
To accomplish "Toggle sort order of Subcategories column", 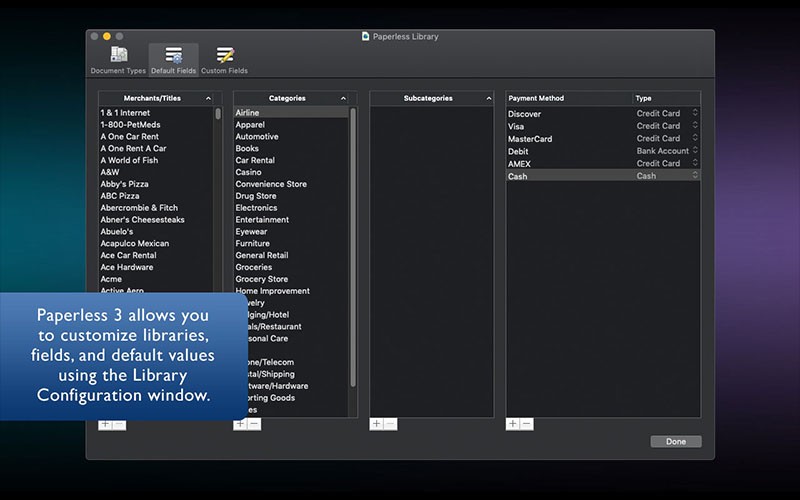I will [489, 98].
